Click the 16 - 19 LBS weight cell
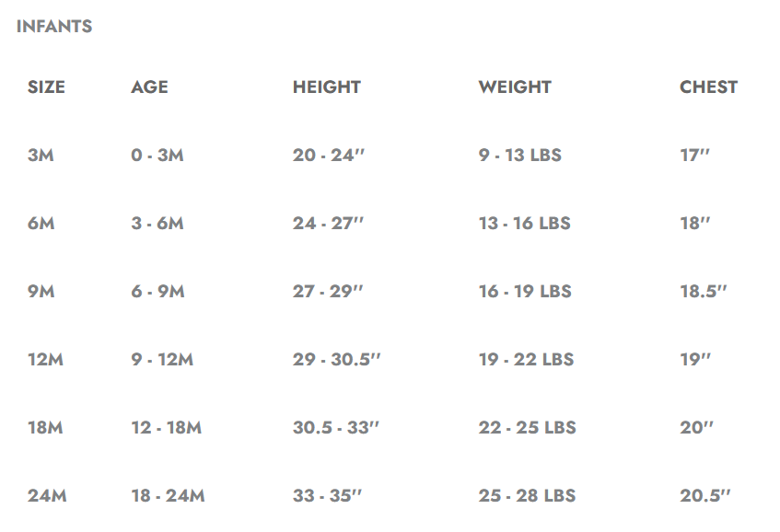The height and width of the screenshot is (532, 780). click(x=525, y=292)
